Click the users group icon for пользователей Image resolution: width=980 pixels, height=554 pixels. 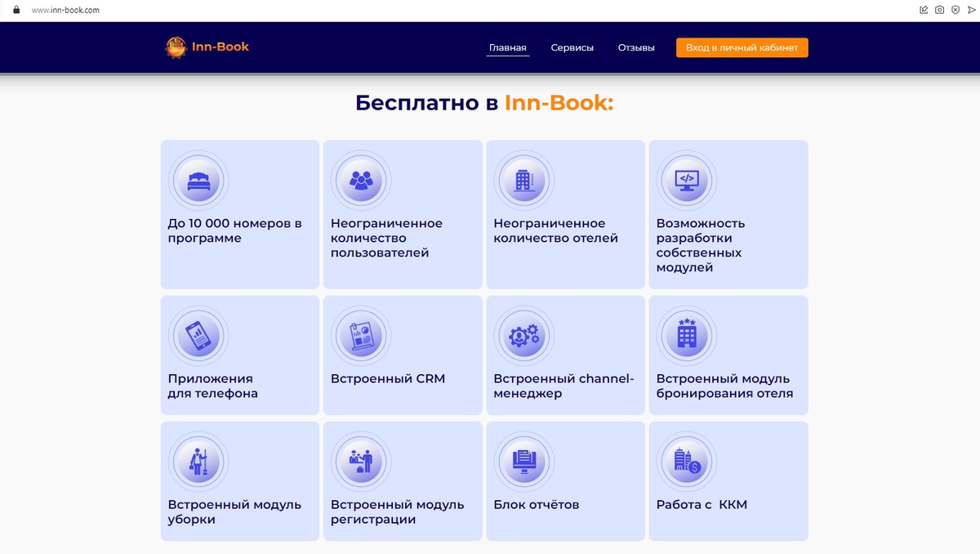(361, 180)
